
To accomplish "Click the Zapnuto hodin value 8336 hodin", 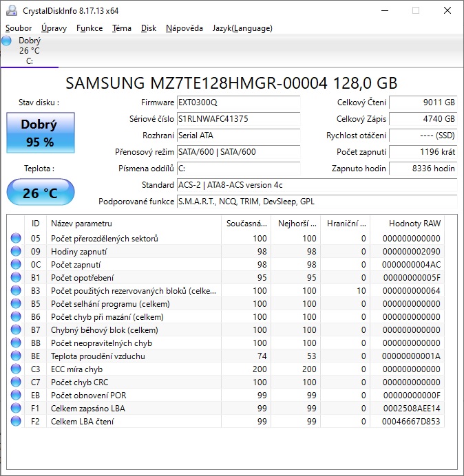I will [423, 168].
